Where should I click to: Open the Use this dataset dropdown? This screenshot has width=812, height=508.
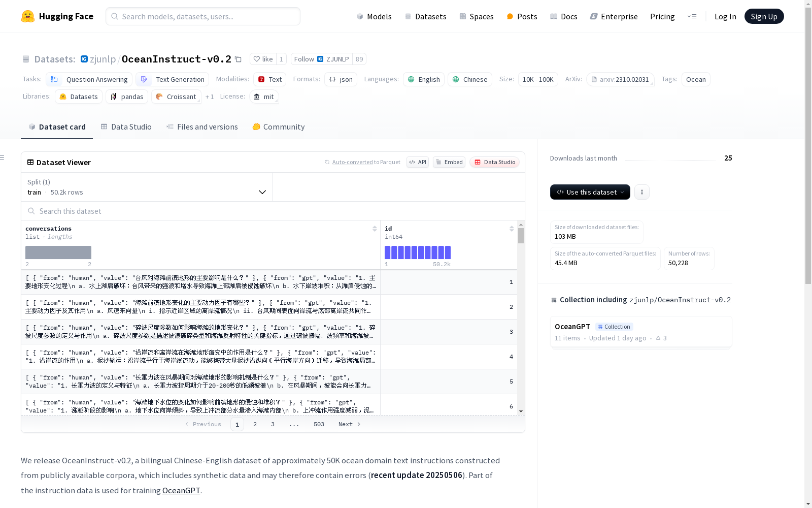(x=590, y=192)
